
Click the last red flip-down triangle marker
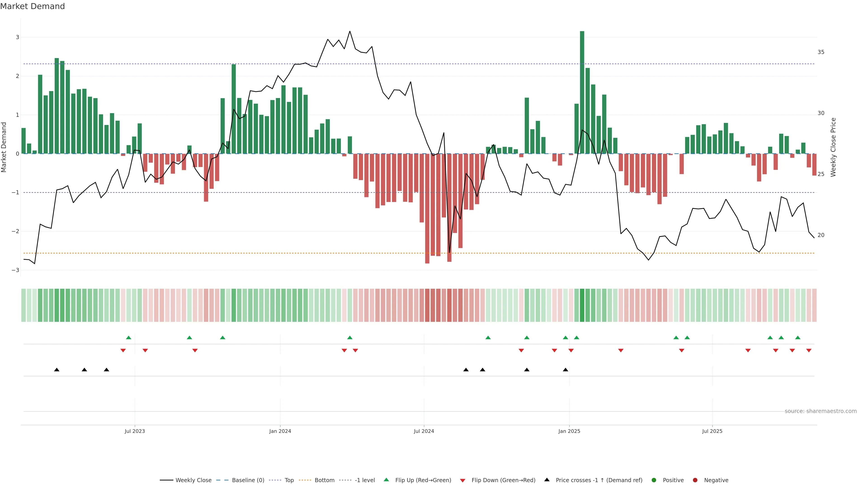point(809,351)
